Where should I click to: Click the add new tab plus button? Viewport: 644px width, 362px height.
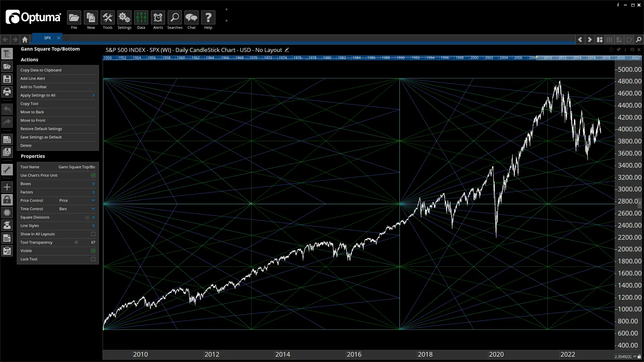tap(66, 38)
